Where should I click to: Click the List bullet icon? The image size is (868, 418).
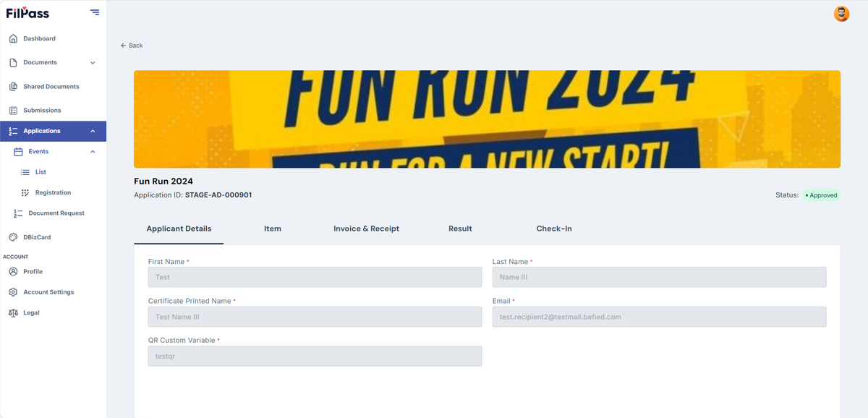click(x=25, y=172)
